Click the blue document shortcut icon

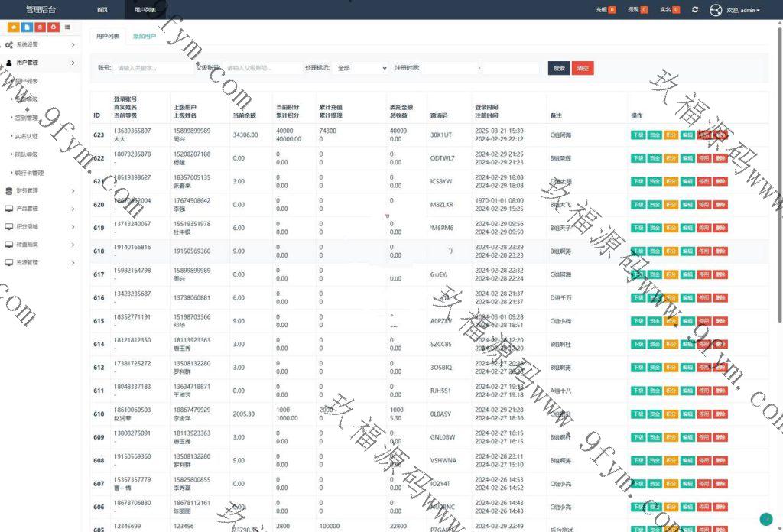pos(26,28)
